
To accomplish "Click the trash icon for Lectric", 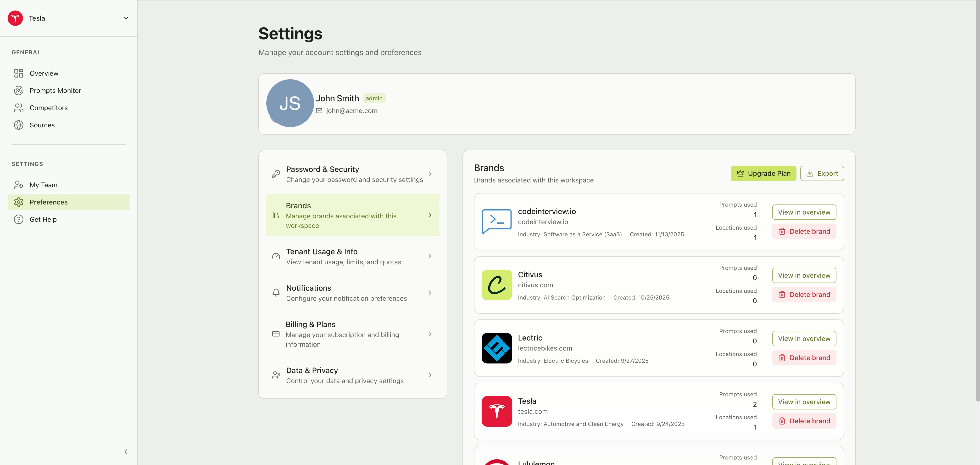I will (x=782, y=358).
